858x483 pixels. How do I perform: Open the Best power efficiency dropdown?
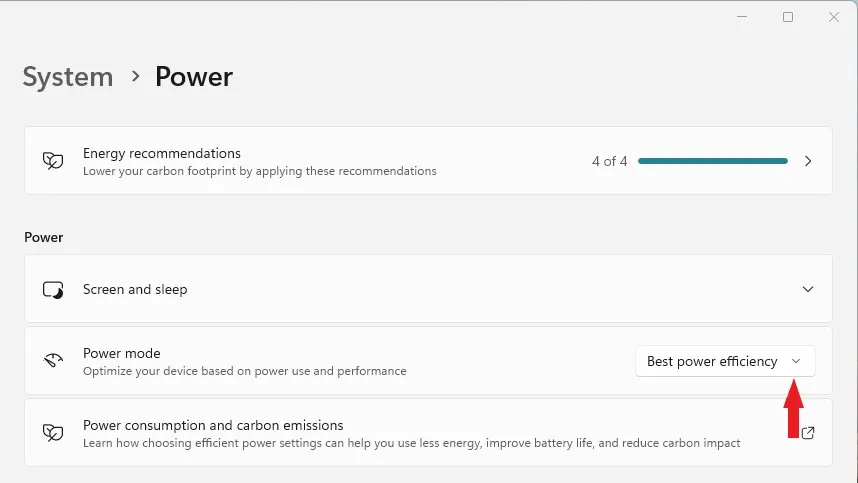tap(712, 361)
